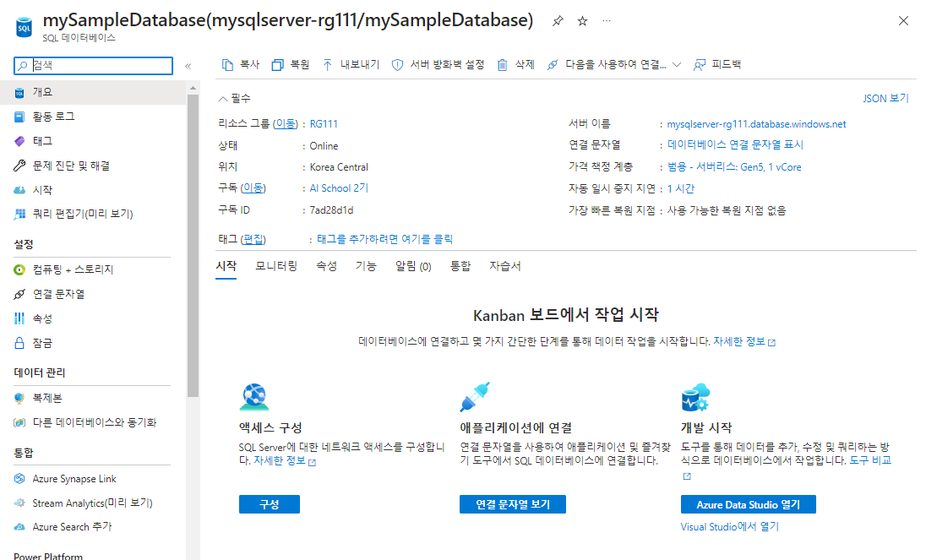Click the shield icon for 서버 방화벽 설정

pyautogui.click(x=397, y=65)
